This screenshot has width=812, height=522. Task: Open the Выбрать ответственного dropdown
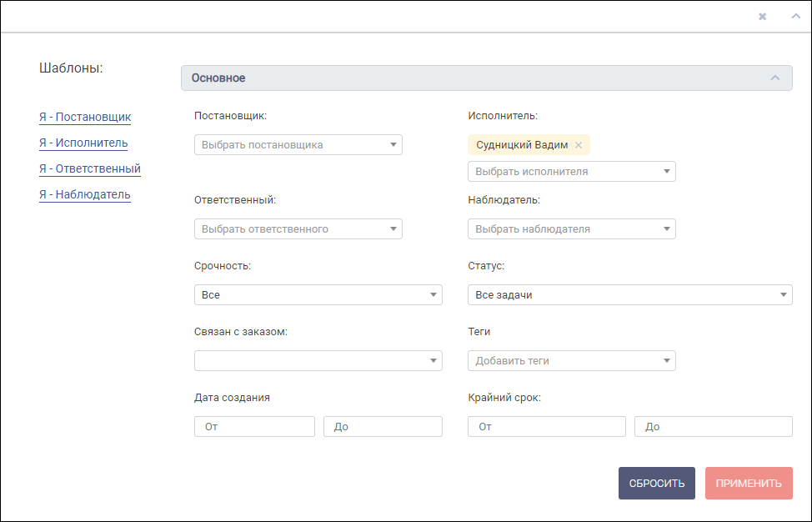[298, 228]
